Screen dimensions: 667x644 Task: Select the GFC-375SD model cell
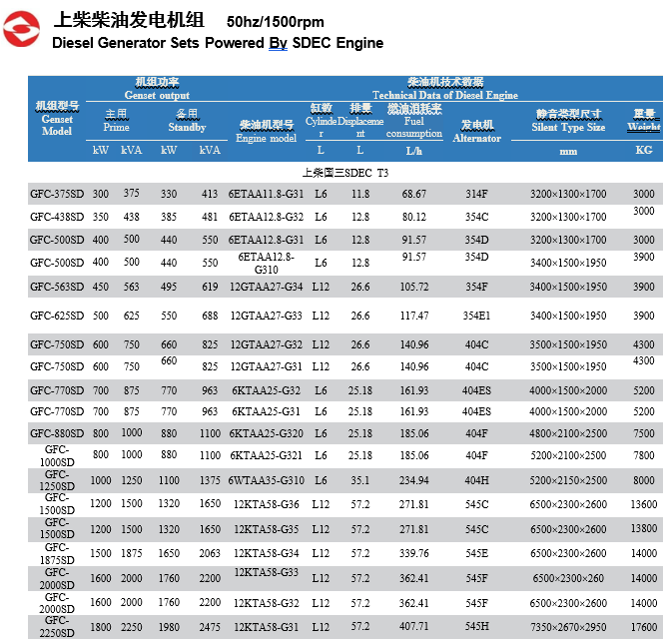57,194
